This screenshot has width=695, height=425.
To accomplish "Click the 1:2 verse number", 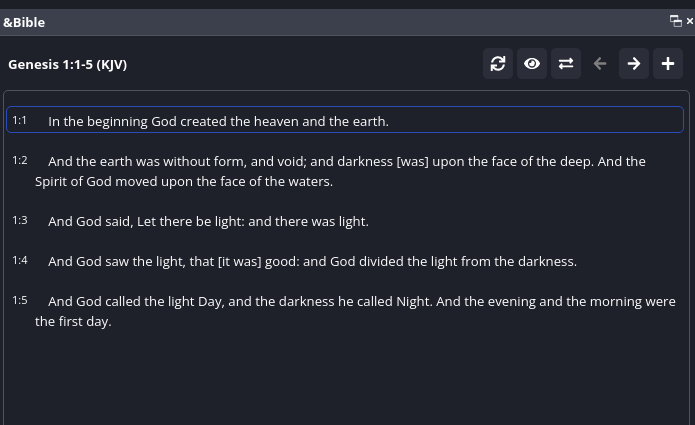I will 20,160.
